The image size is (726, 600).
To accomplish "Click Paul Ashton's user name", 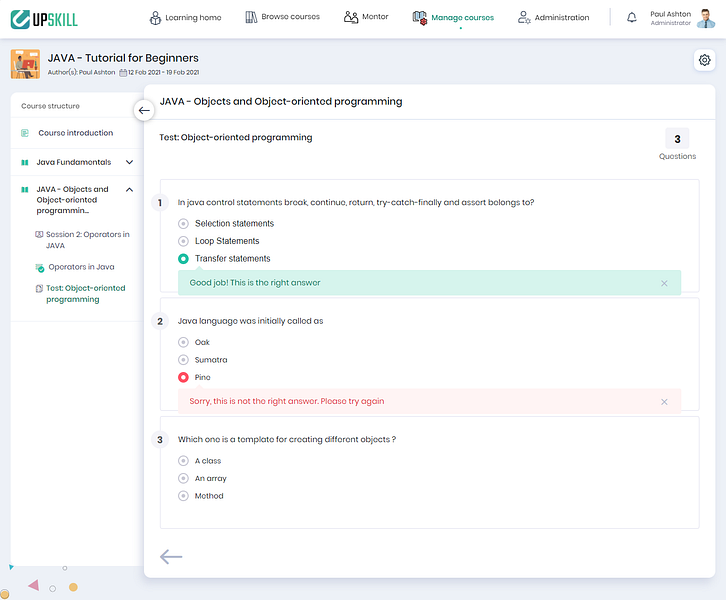I will pos(670,14).
